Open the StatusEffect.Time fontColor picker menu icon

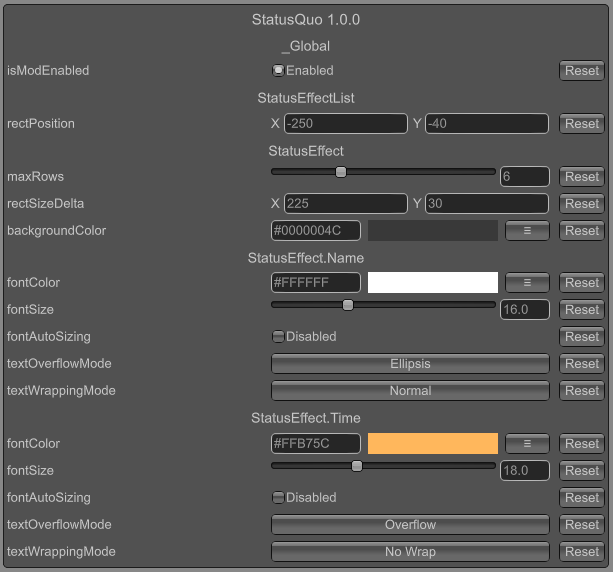coord(527,444)
